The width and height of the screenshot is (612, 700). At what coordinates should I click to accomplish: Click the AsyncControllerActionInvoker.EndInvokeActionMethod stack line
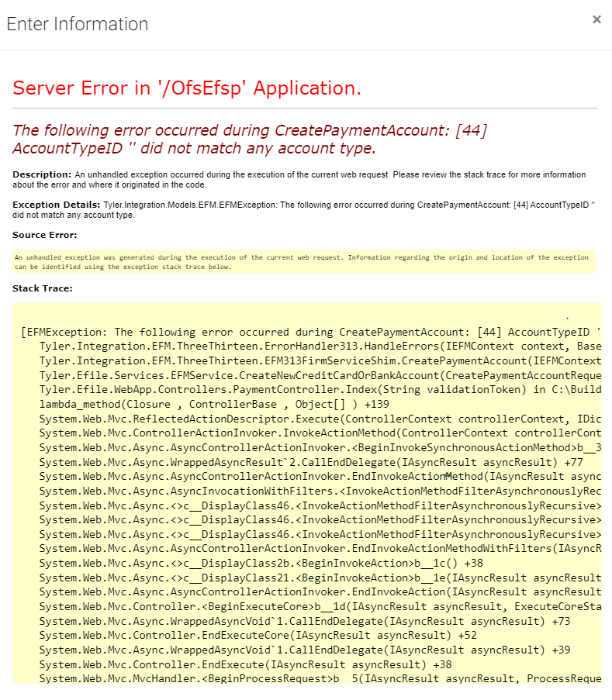[x=320, y=477]
